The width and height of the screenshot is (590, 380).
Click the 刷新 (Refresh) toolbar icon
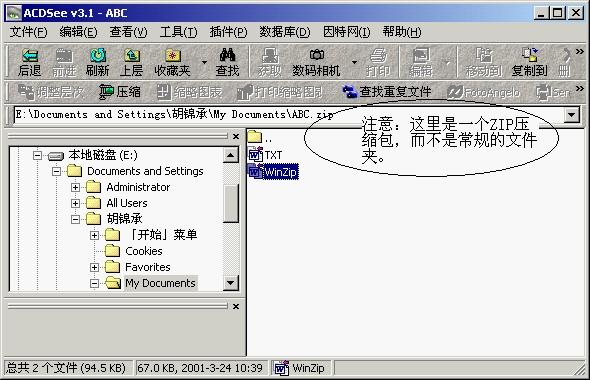coord(98,62)
